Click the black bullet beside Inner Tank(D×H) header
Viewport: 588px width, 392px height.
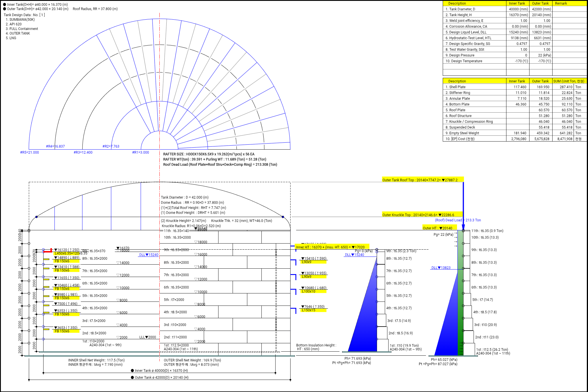tap(5, 5)
